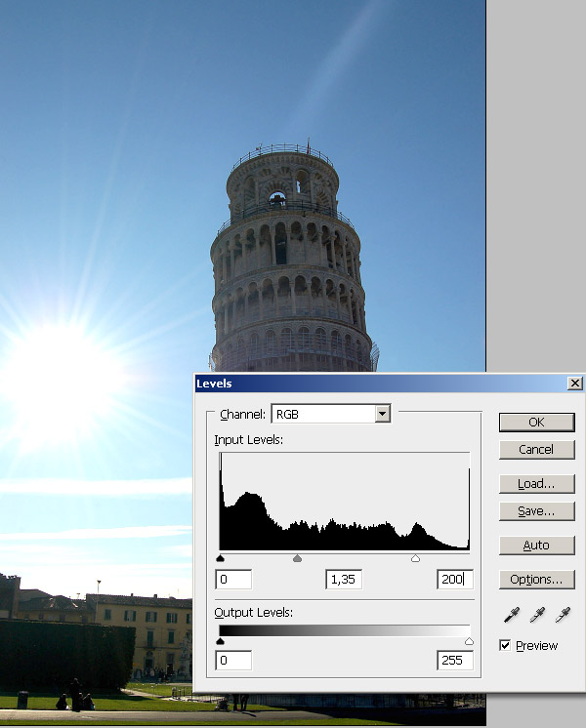Click the input highlight field showing 200
Viewport: 586px width, 728px height.
click(x=455, y=580)
